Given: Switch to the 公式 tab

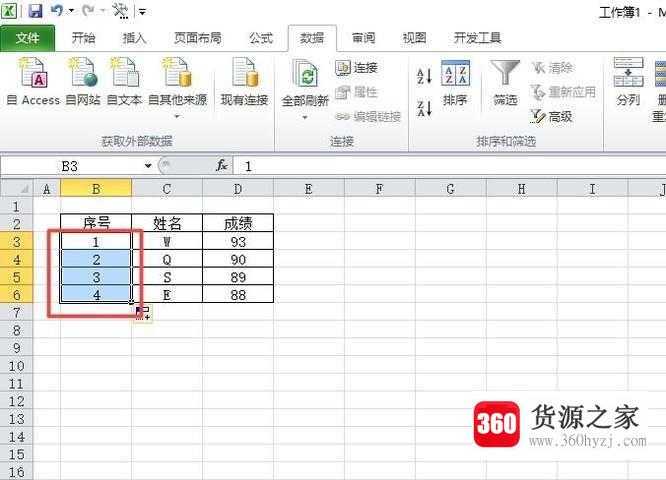Looking at the screenshot, I should pos(261,38).
